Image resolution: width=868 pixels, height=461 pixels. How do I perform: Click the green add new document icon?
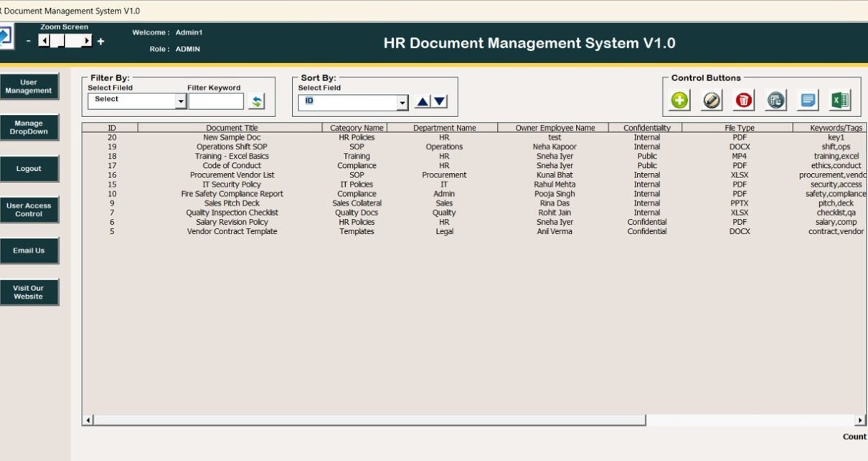679,101
